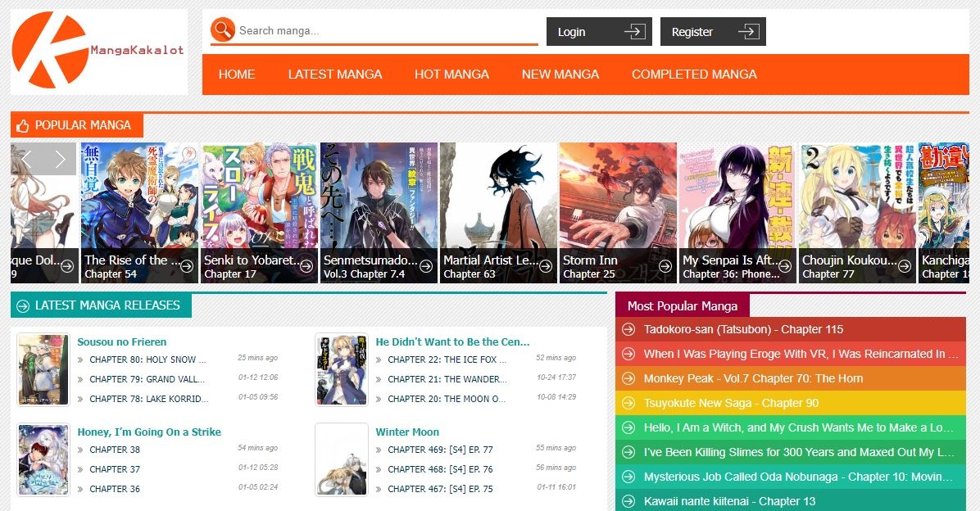Click arrow icon beside When I Was Playing Eroge entry
This screenshot has height=511, width=980.
pos(628,355)
